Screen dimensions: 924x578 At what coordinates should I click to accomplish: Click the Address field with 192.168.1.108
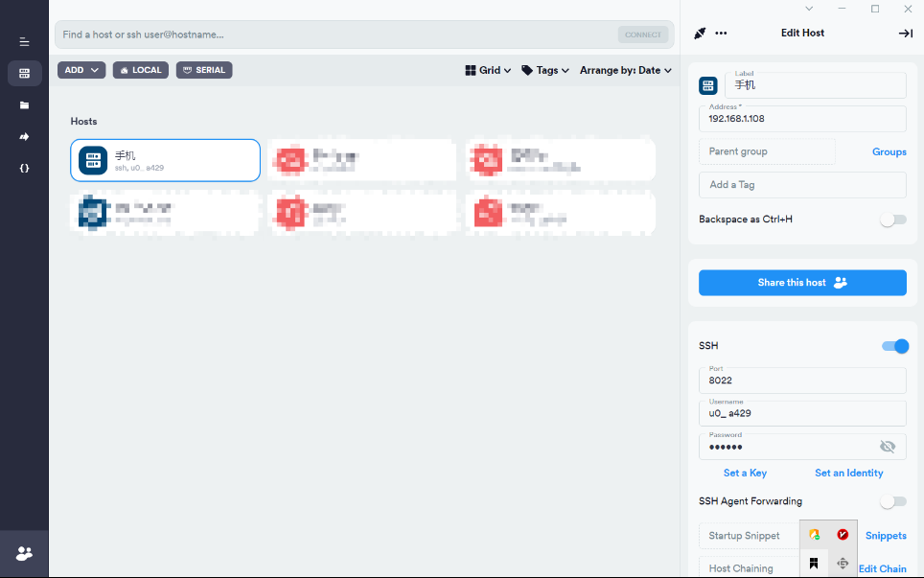point(802,119)
